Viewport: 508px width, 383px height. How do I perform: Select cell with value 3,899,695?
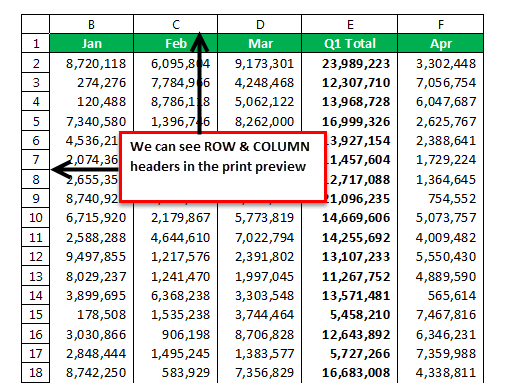click(91, 295)
